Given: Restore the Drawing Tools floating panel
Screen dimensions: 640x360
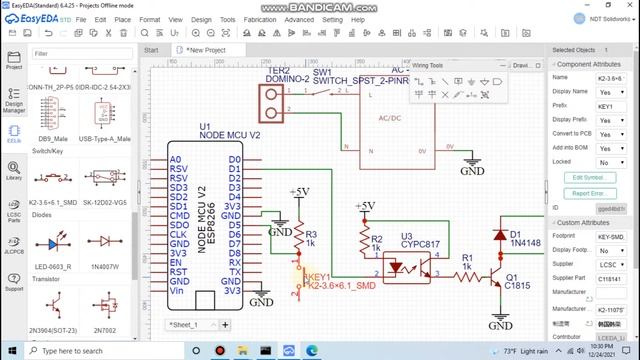Looking at the screenshot, I should coord(538,65).
